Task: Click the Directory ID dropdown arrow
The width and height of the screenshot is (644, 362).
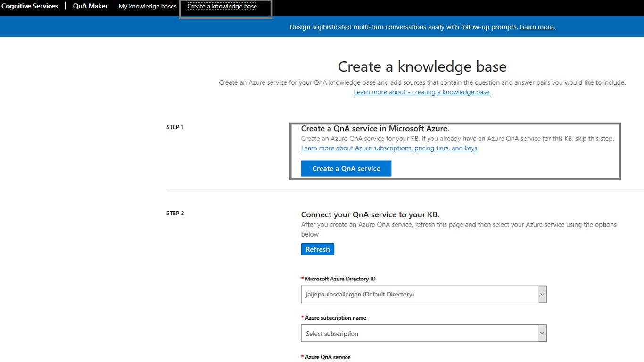Action: [542, 294]
